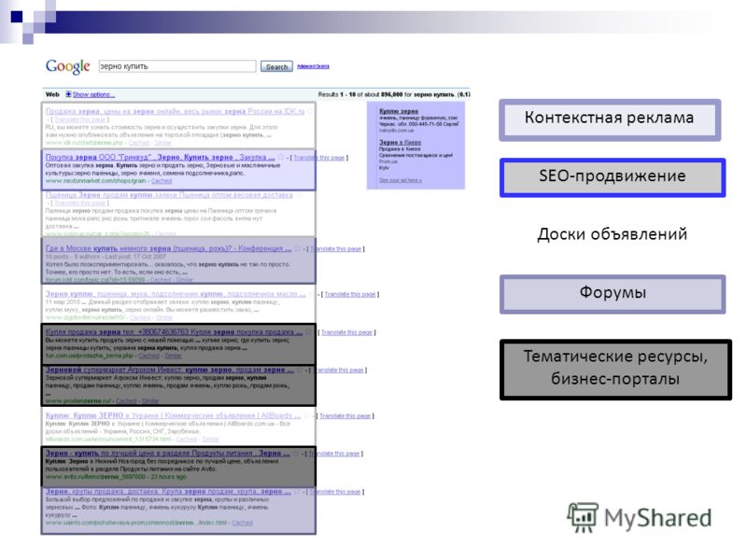Screen dimensions: 747x560
Task: Open result 'Куплю: Куплю ЗЕРНО в Украине'
Action: coord(173,415)
